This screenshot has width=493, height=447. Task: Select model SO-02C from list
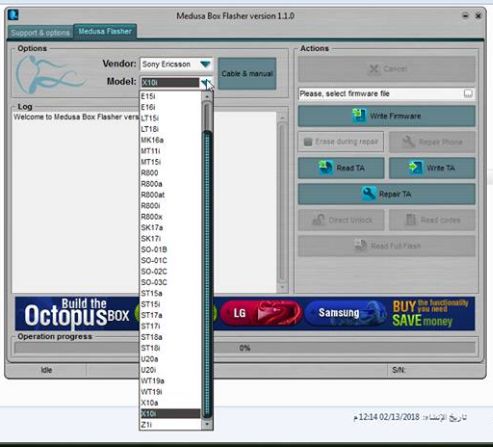point(170,271)
